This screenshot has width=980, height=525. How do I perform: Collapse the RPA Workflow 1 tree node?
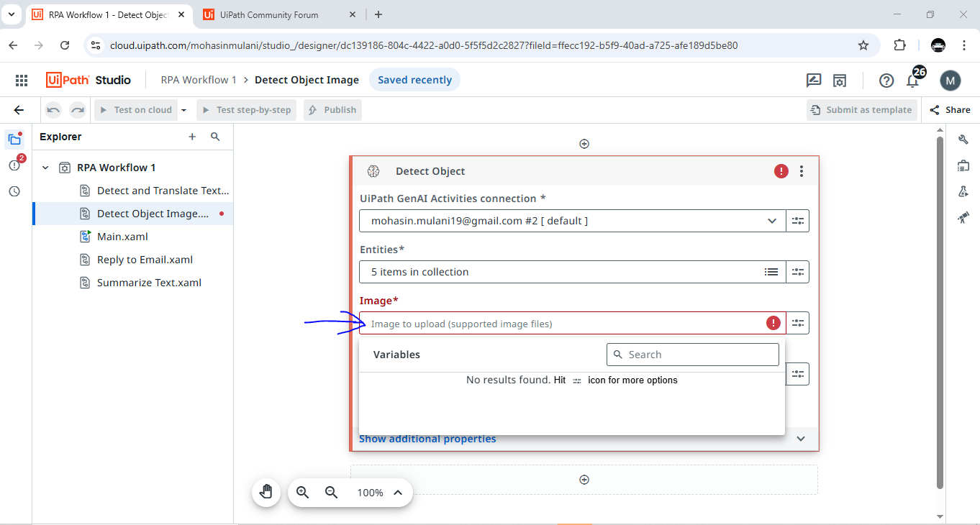pyautogui.click(x=45, y=168)
